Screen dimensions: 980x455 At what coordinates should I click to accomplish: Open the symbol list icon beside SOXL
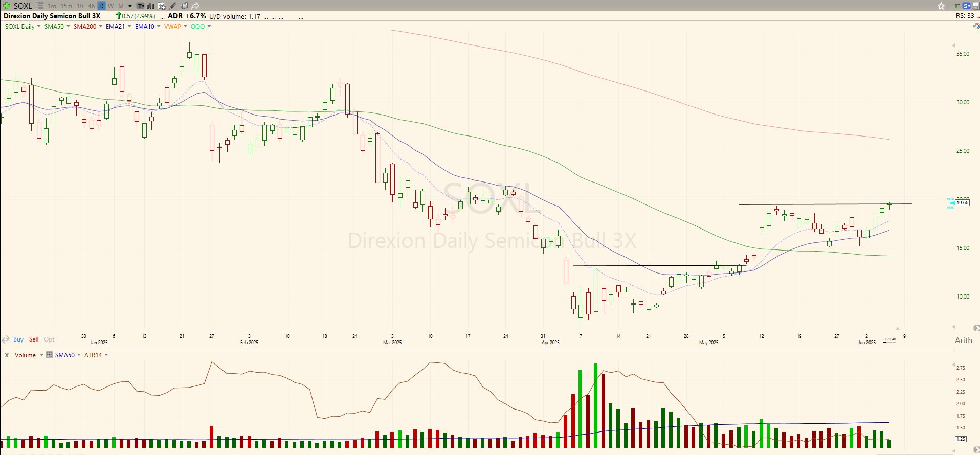click(x=40, y=6)
